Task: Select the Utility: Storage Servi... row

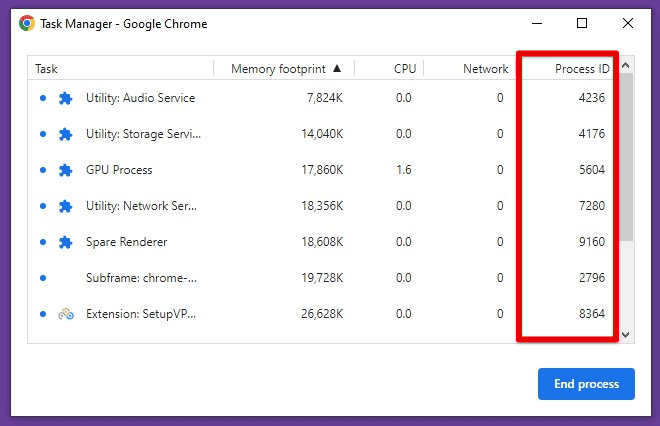Action: click(323, 134)
